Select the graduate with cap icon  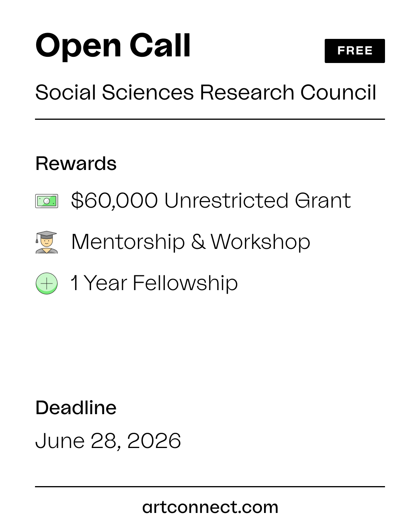47,242
